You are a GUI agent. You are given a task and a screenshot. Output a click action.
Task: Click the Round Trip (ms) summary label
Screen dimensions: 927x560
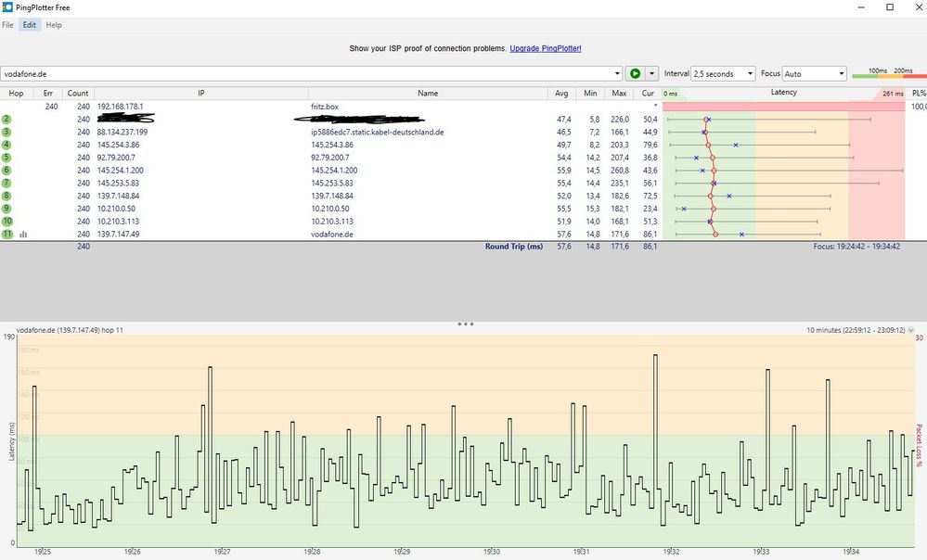point(514,247)
